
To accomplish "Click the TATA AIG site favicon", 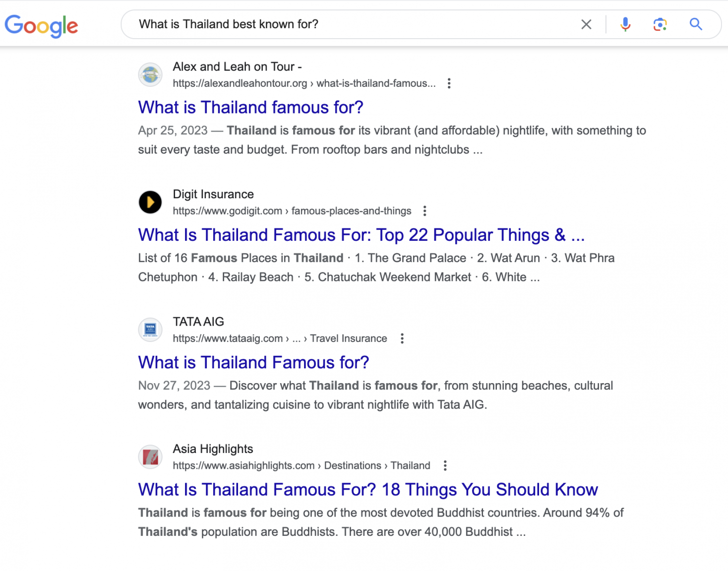I will 150,330.
